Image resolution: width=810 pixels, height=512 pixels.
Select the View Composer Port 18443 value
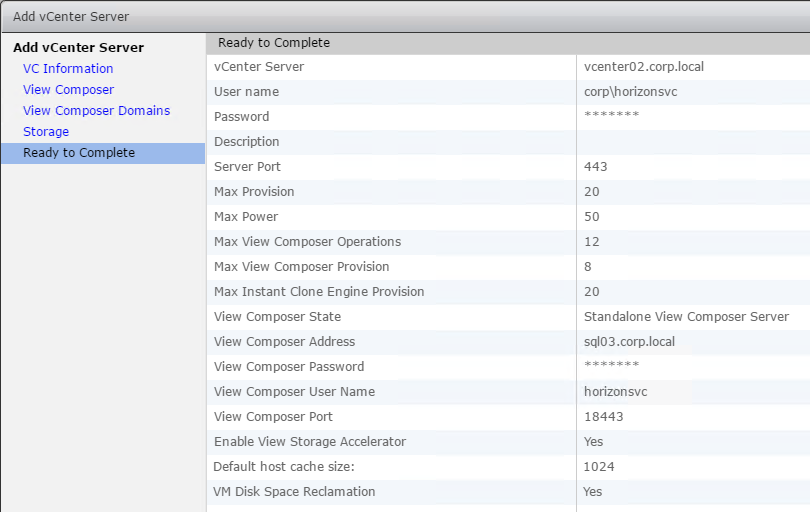pos(603,416)
